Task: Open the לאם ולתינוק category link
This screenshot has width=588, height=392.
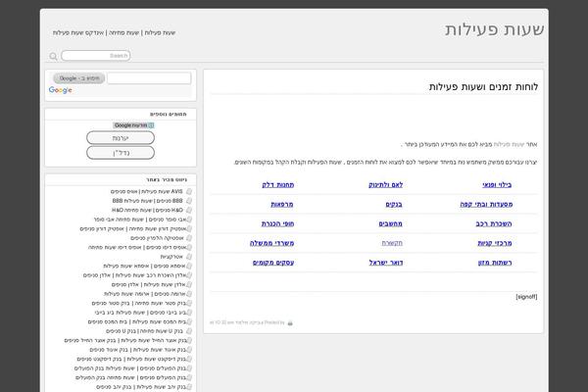Action: coord(385,184)
